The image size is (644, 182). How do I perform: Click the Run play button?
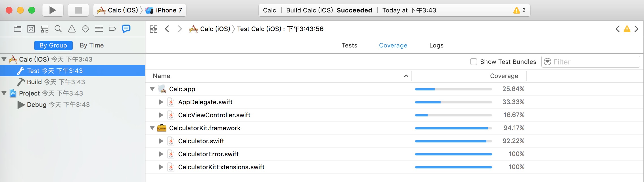pos(52,10)
